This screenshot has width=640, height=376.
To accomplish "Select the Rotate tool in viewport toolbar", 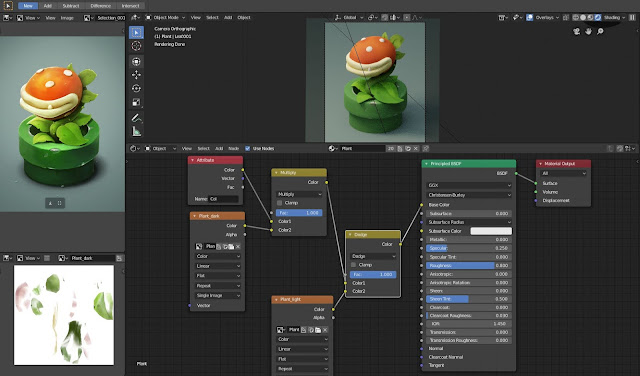I will point(136,88).
